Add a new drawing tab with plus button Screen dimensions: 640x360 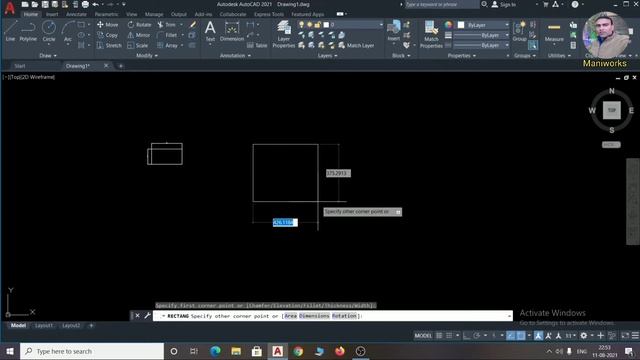tap(121, 66)
